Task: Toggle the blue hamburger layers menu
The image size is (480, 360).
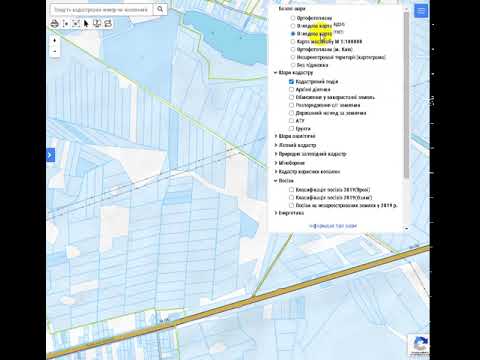Action: pos(421,11)
